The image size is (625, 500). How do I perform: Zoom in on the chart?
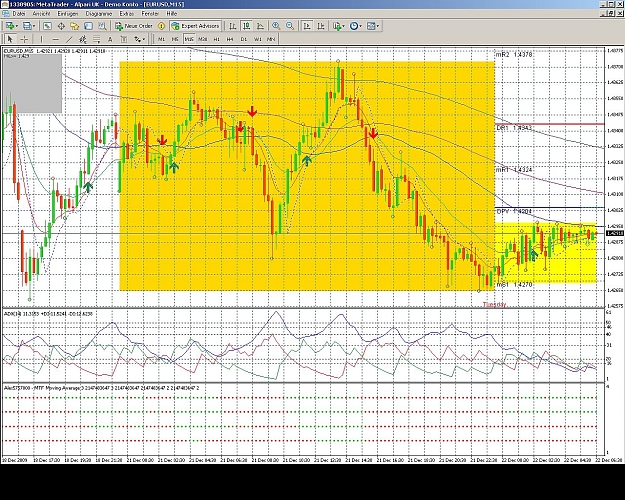276,26
